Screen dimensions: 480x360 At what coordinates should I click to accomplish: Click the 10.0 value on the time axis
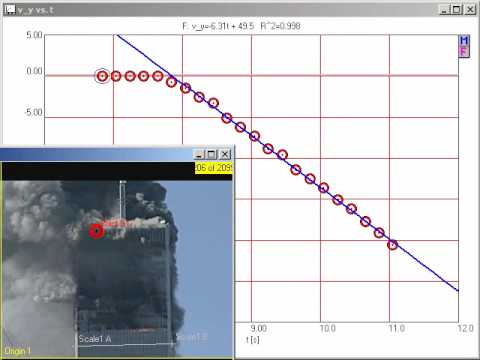pyautogui.click(x=328, y=328)
